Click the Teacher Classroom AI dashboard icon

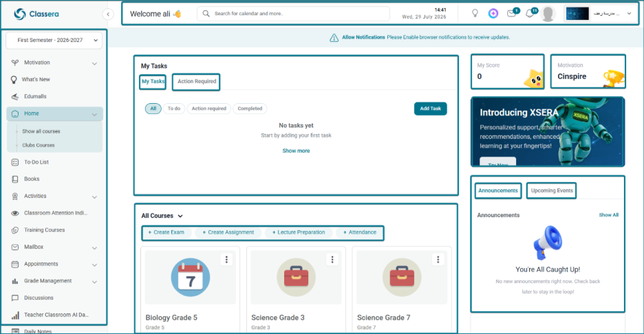[14, 315]
